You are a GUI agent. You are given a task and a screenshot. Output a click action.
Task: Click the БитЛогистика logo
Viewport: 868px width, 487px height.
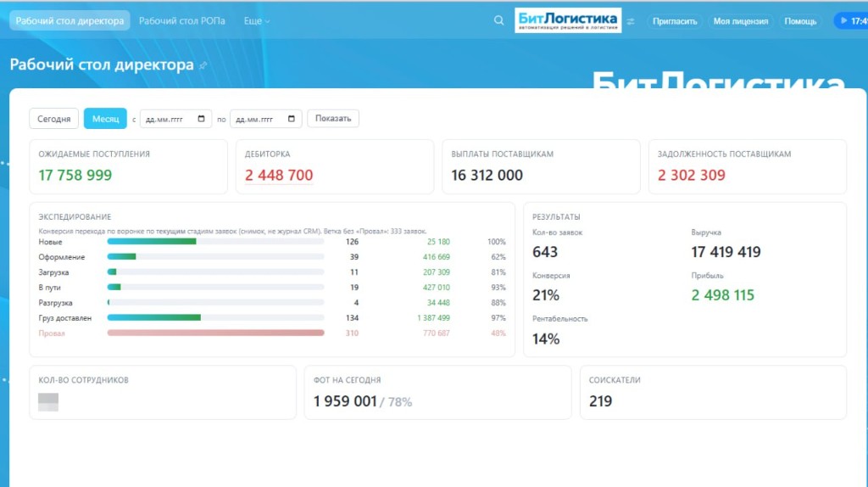[568, 20]
